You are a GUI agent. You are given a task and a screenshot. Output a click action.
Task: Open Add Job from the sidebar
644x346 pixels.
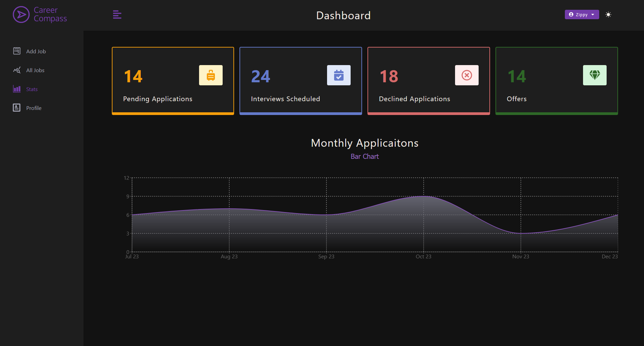coord(36,51)
